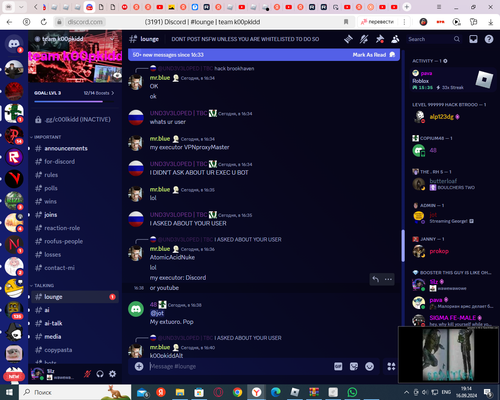Image resolution: width=500 pixels, height=400 pixels.
Task: Open WhatsApp from the taskbar
Action: (352, 392)
